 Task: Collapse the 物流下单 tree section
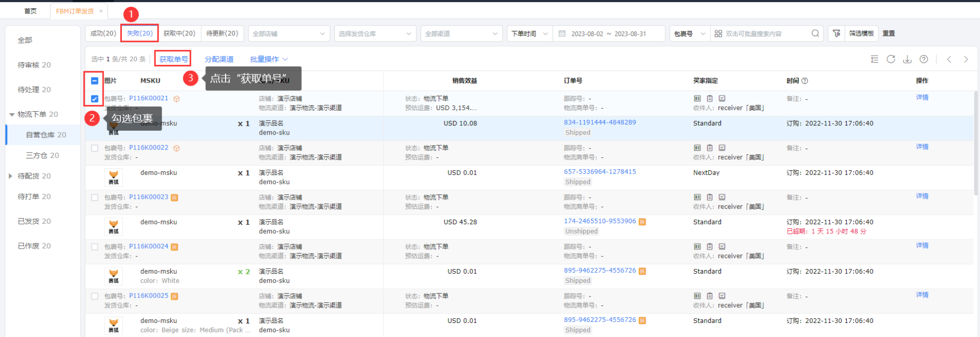point(12,114)
